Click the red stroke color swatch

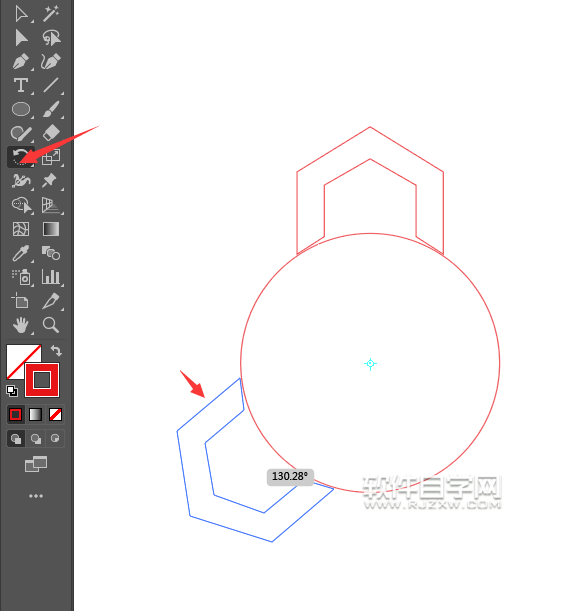(42, 380)
